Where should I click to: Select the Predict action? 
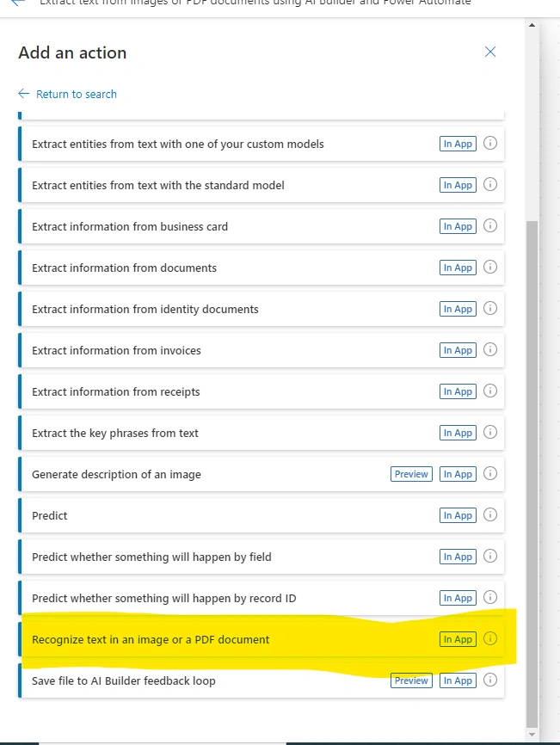point(262,515)
